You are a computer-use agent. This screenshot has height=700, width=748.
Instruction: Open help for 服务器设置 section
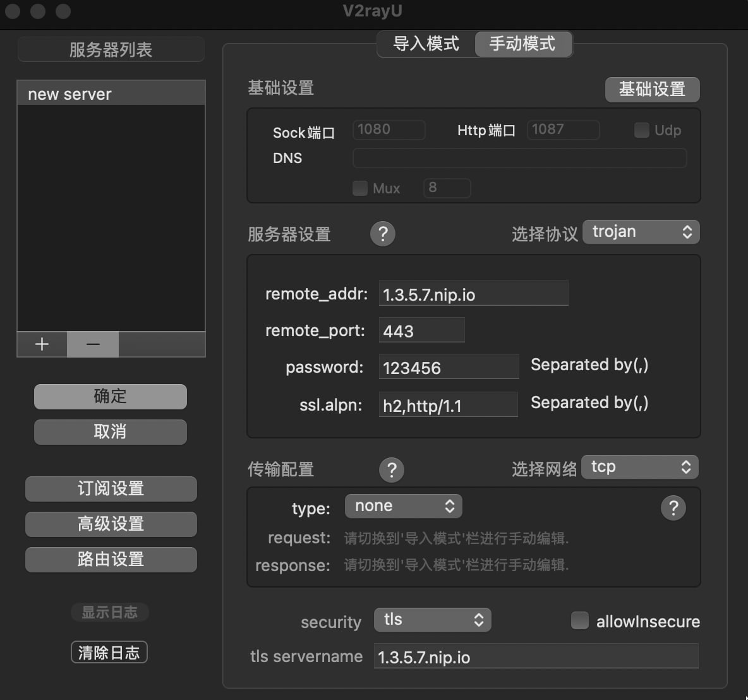pyautogui.click(x=383, y=234)
